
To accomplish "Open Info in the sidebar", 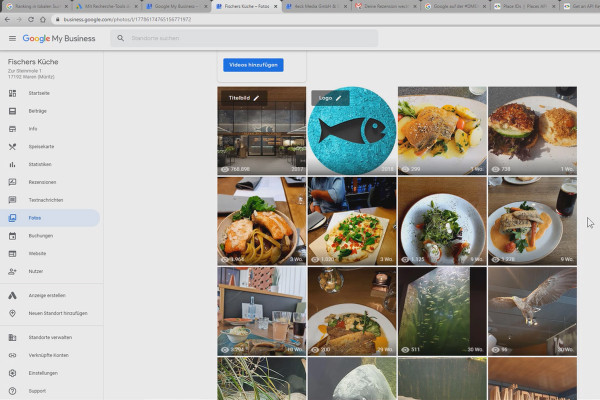I will pyautogui.click(x=33, y=129).
